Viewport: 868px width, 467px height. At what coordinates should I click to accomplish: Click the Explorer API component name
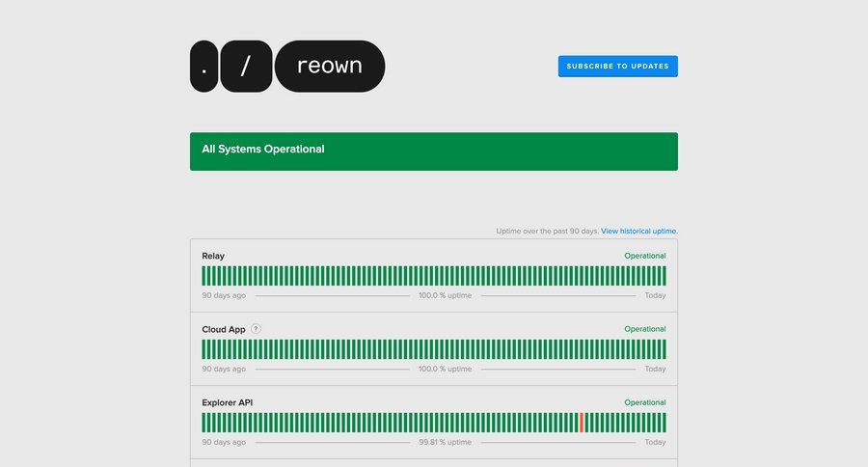pyautogui.click(x=228, y=402)
